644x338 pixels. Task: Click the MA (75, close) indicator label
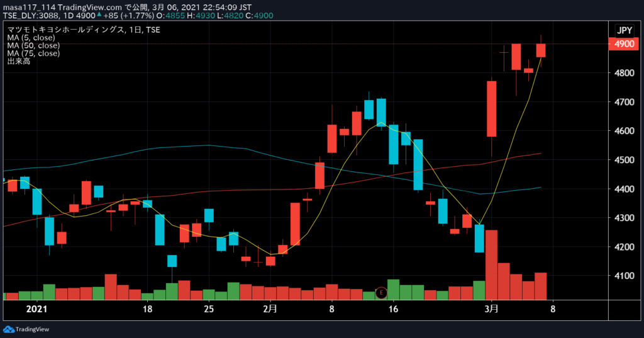coord(33,54)
